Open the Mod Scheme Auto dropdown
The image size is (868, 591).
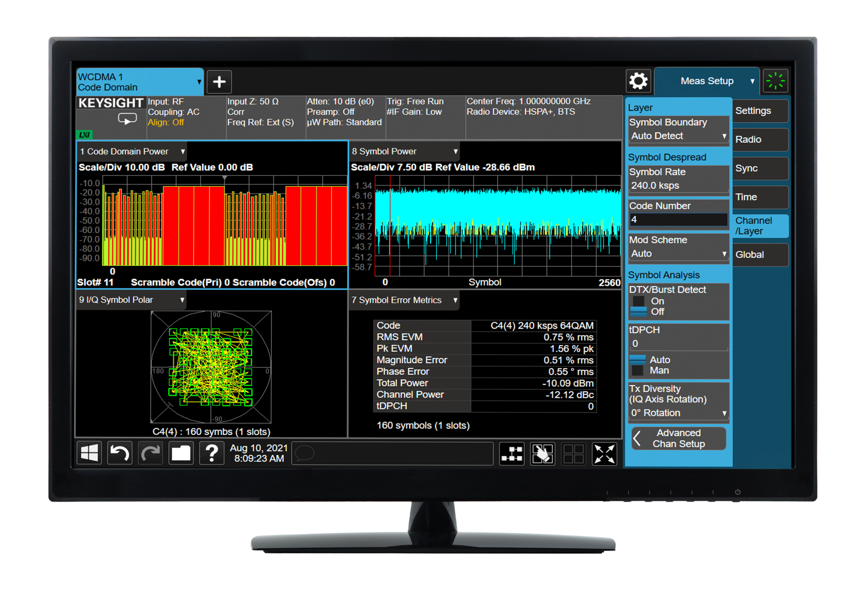pyautogui.click(x=678, y=254)
